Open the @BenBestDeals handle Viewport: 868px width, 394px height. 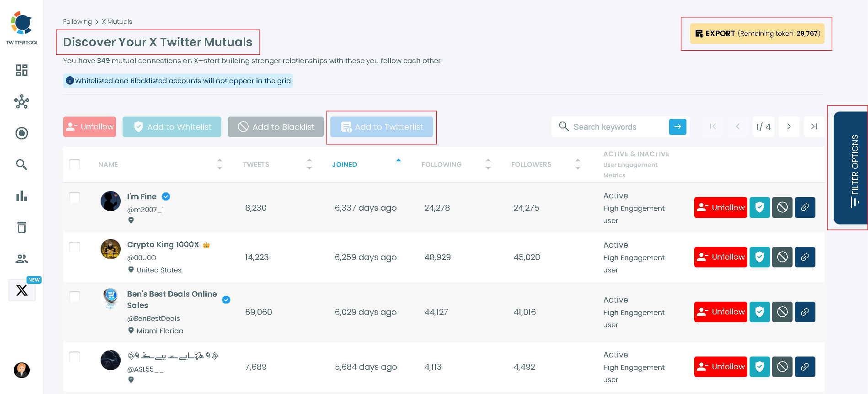coord(154,319)
